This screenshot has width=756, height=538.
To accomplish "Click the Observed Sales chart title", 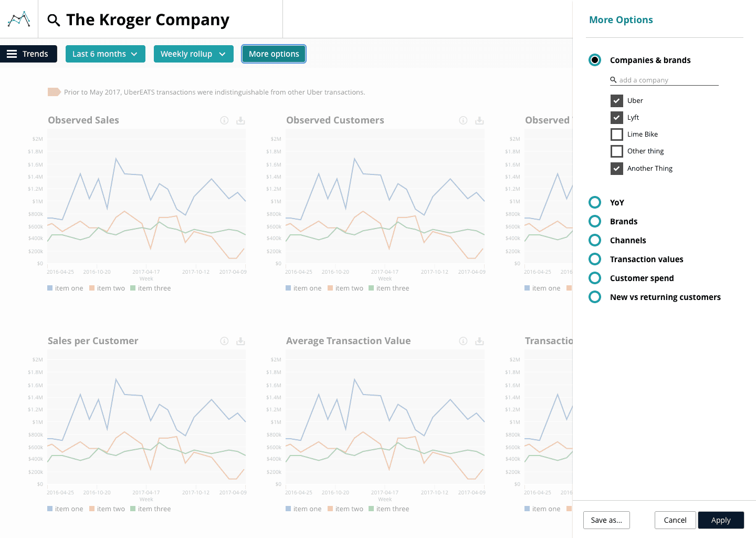I will pyautogui.click(x=83, y=120).
